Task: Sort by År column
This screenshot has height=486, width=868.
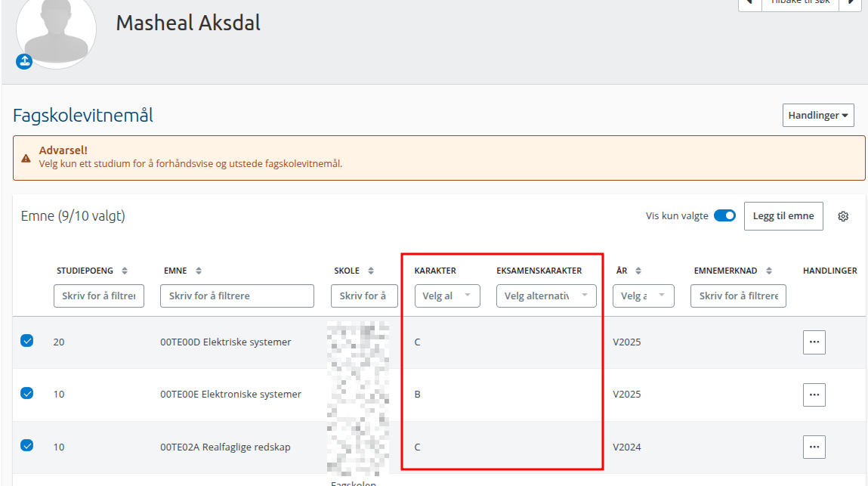Action: click(x=638, y=271)
